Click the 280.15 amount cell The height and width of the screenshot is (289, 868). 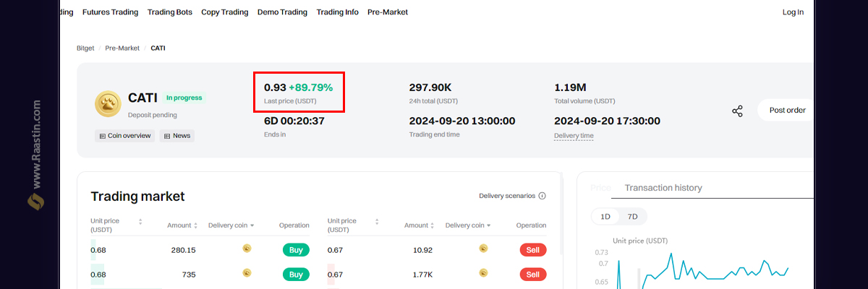[183, 250]
